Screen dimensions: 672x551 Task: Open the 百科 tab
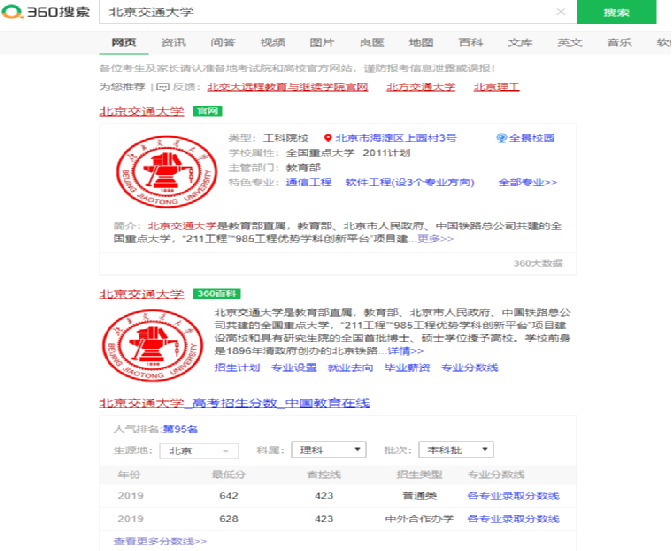coord(471,42)
